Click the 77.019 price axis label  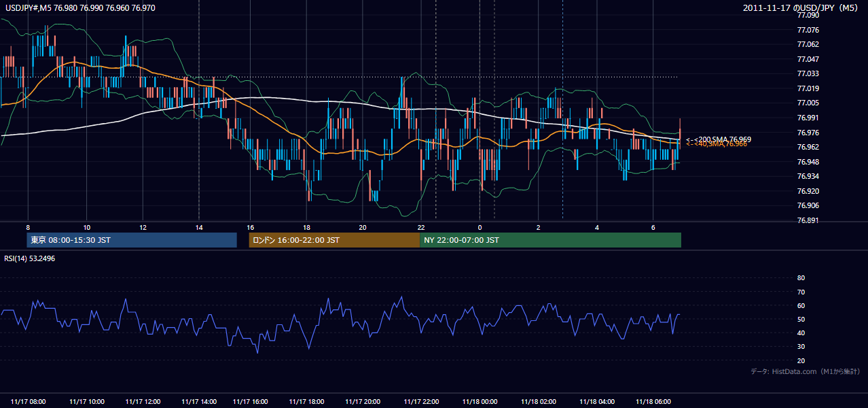pos(808,88)
